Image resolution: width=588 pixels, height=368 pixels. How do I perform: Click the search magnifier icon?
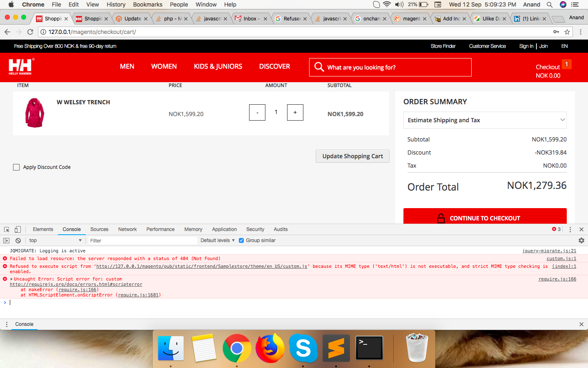pos(319,67)
